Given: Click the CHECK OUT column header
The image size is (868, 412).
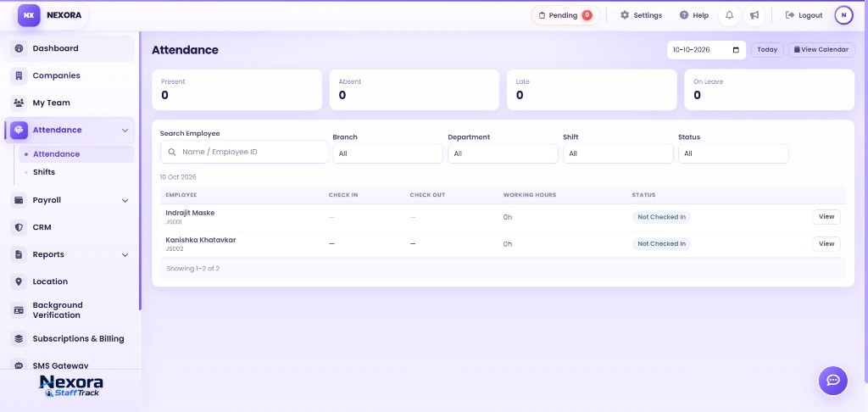Looking at the screenshot, I should click(x=427, y=195).
